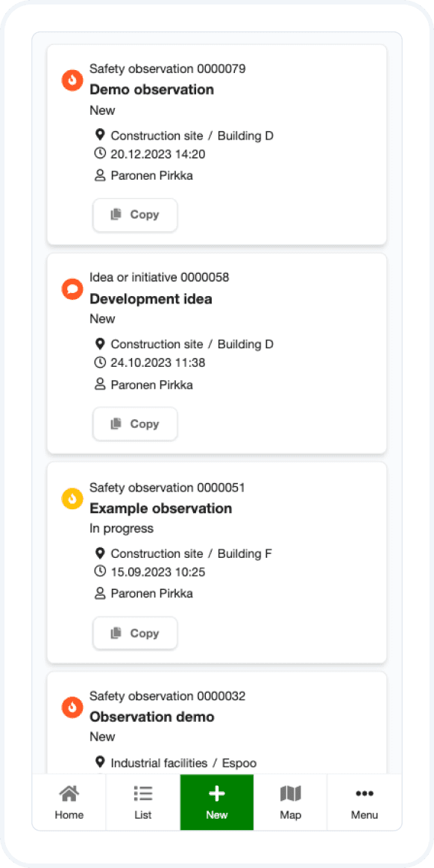The width and height of the screenshot is (434, 868).
Task: Click the date 20.12.2023 14:20
Action: pyautogui.click(x=158, y=154)
